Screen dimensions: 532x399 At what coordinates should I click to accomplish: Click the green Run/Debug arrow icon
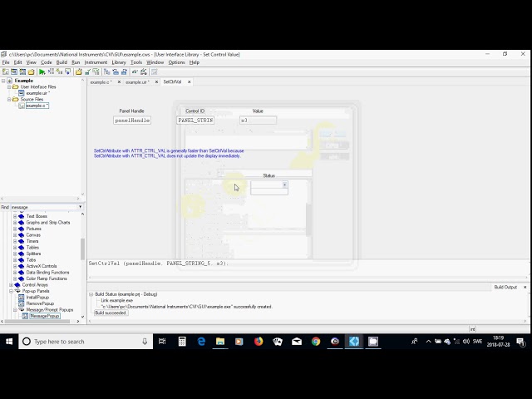click(42, 72)
